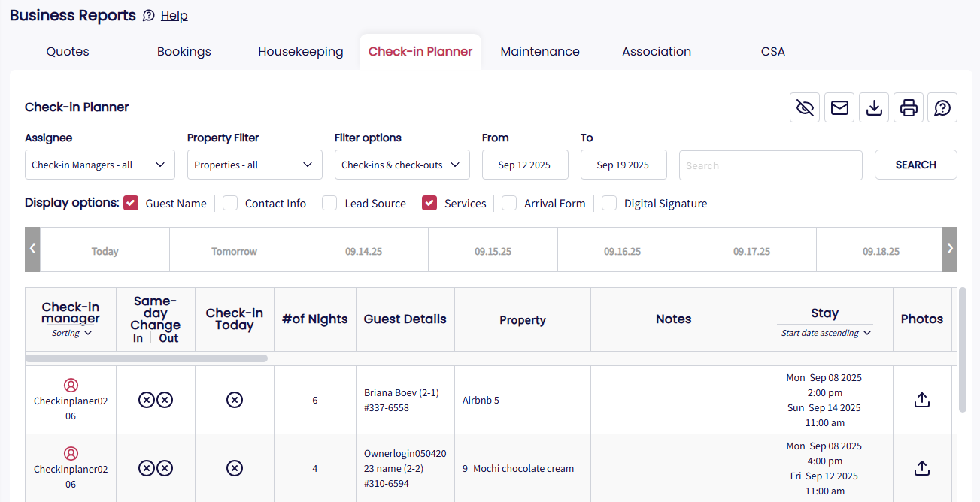Click the horizontal table scrollbar
The image size is (980, 502).
coord(147,358)
